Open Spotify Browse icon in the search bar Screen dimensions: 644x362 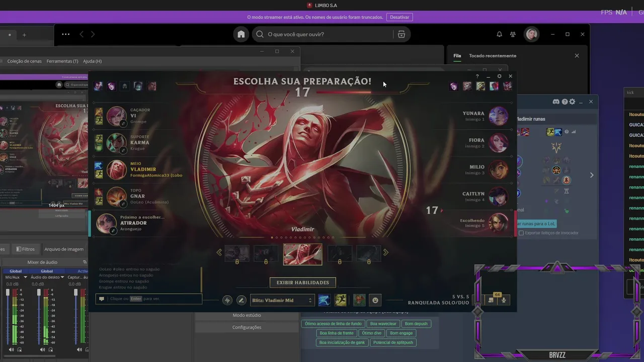pyautogui.click(x=401, y=34)
